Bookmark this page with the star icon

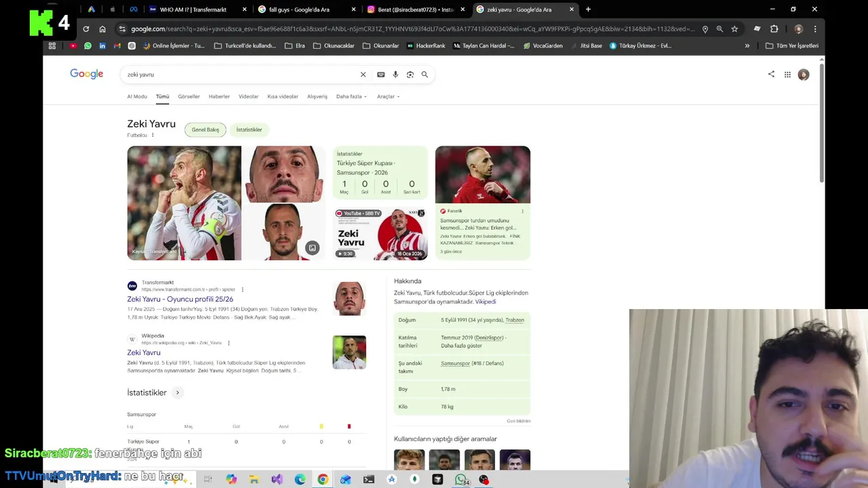coord(734,29)
